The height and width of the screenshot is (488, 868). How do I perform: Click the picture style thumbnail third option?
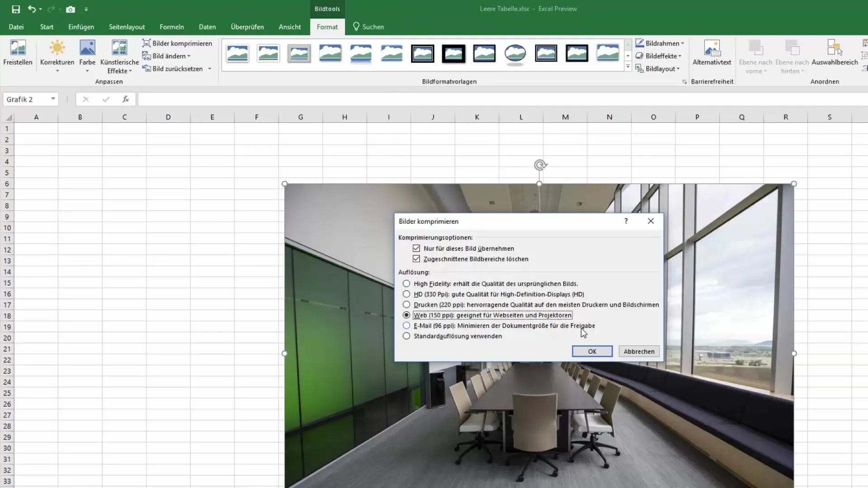coord(299,54)
